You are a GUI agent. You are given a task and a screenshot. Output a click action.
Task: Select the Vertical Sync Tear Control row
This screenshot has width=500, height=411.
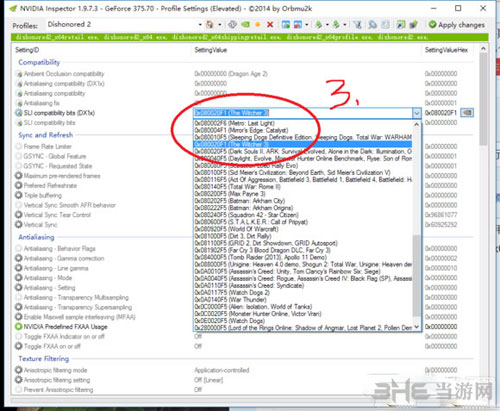(x=243, y=215)
